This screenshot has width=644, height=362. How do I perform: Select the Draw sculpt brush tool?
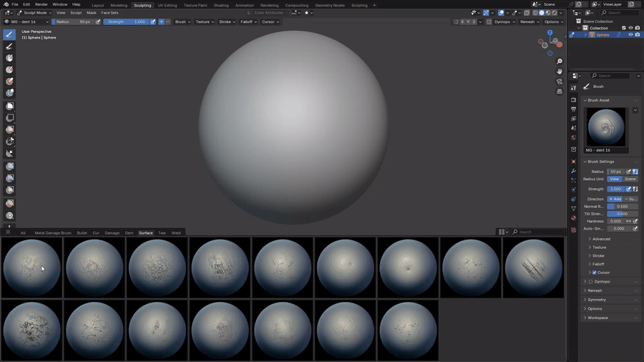tap(9, 34)
